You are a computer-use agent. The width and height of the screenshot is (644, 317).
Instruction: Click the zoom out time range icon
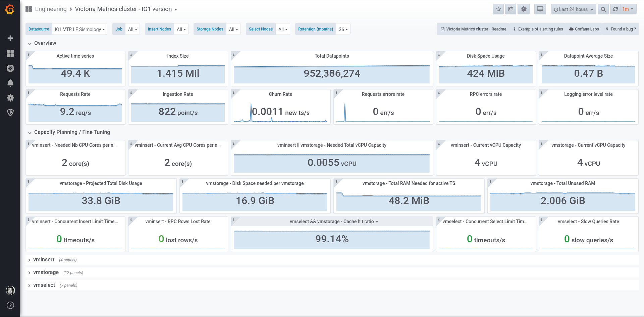[603, 9]
